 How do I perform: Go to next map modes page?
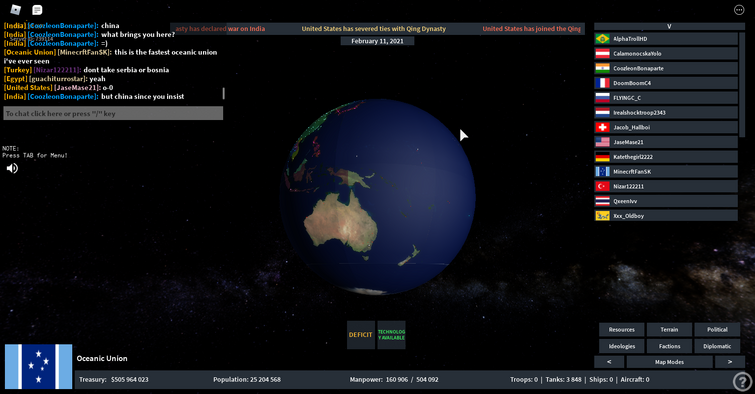pyautogui.click(x=729, y=362)
